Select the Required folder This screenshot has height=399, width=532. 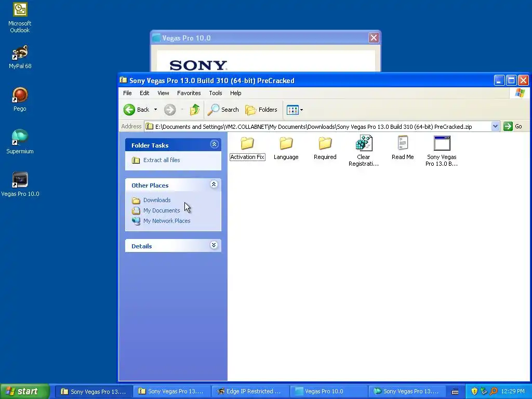point(325,148)
